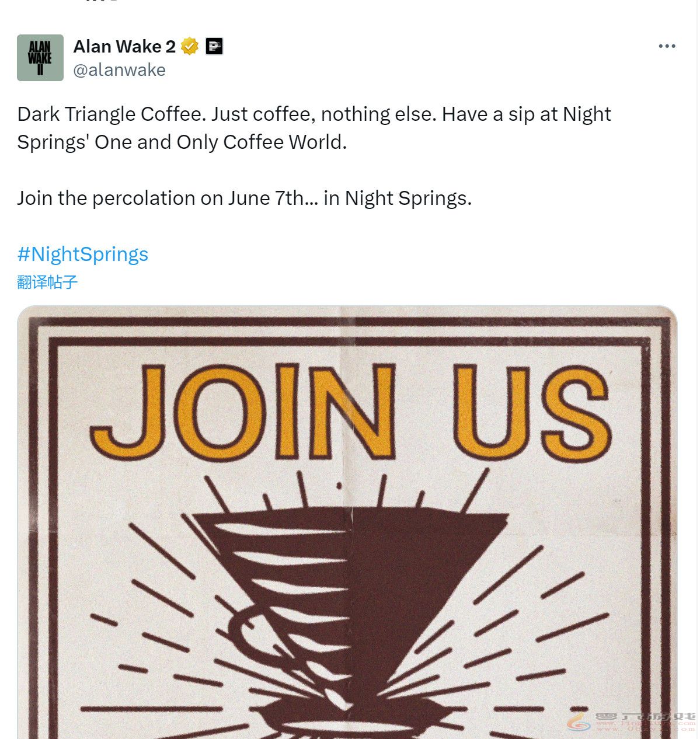Open the @alanwake handle link

click(x=119, y=70)
